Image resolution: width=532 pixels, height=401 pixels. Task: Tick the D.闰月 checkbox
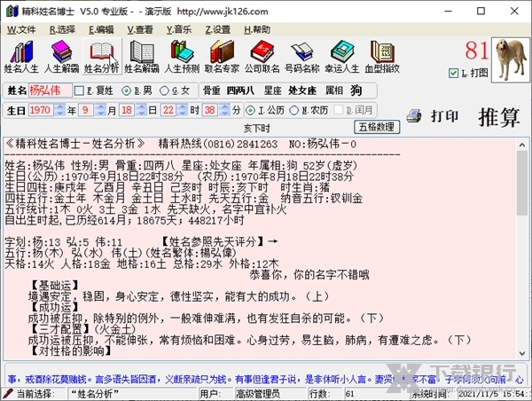coord(339,110)
